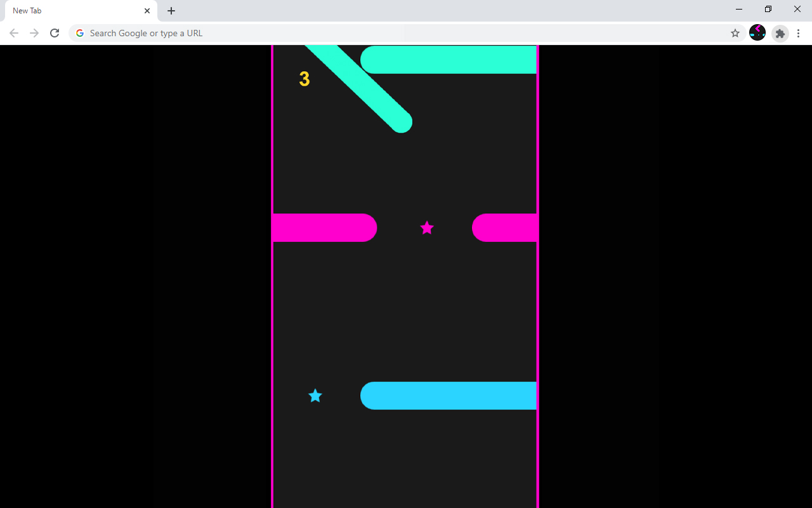
Task: Minimize the Chrome window
Action: click(739, 9)
